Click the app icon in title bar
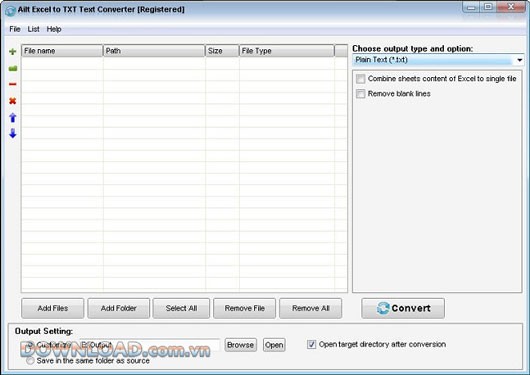 [x=10, y=10]
